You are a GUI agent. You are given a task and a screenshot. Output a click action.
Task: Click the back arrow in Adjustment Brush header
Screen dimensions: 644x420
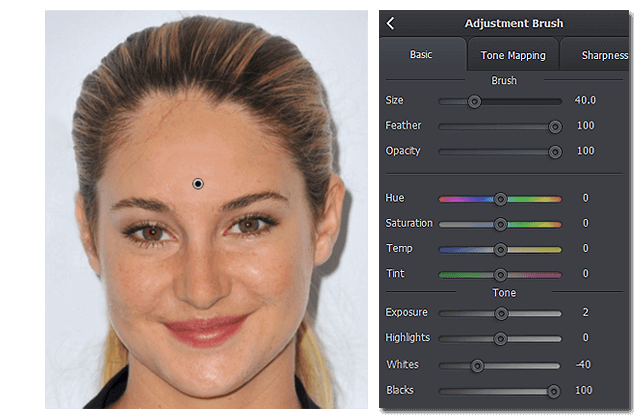coord(390,23)
